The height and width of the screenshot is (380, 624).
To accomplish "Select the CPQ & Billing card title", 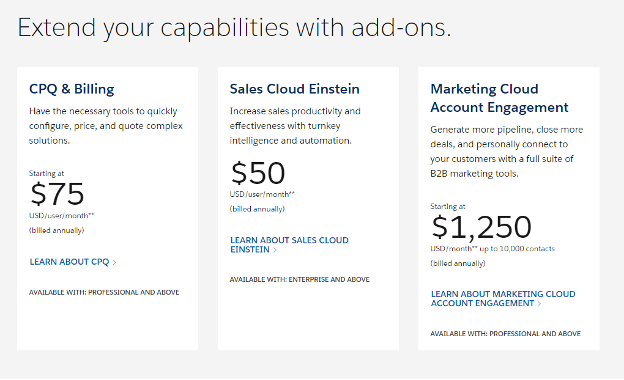I will 72,89.
